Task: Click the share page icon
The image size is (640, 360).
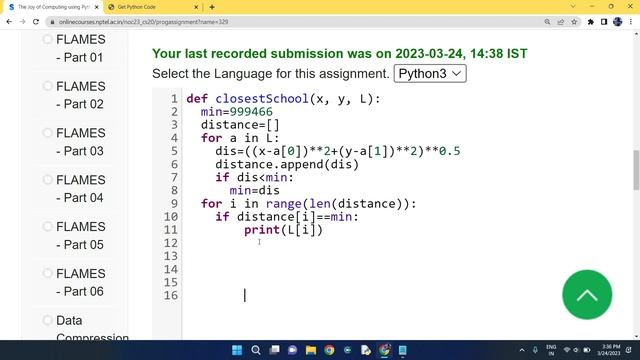Action: pyautogui.click(x=560, y=22)
